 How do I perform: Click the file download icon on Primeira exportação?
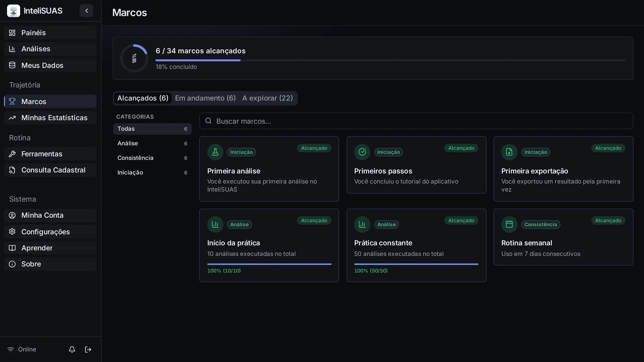[x=509, y=152]
